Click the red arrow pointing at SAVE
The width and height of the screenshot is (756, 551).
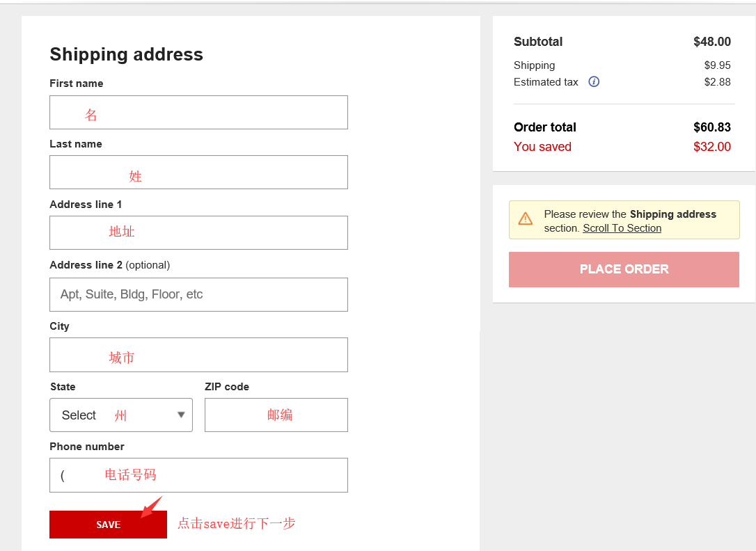tap(151, 507)
